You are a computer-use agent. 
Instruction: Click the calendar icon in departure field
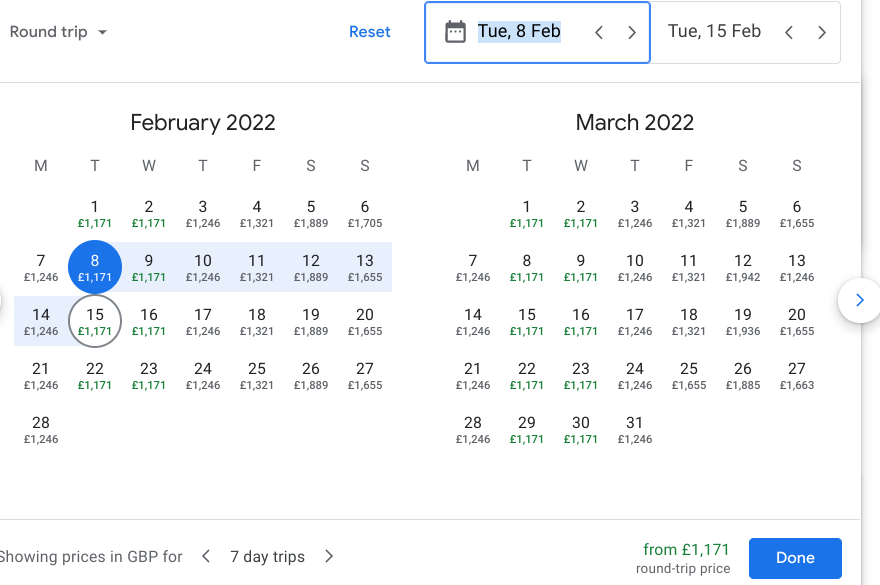coord(456,32)
